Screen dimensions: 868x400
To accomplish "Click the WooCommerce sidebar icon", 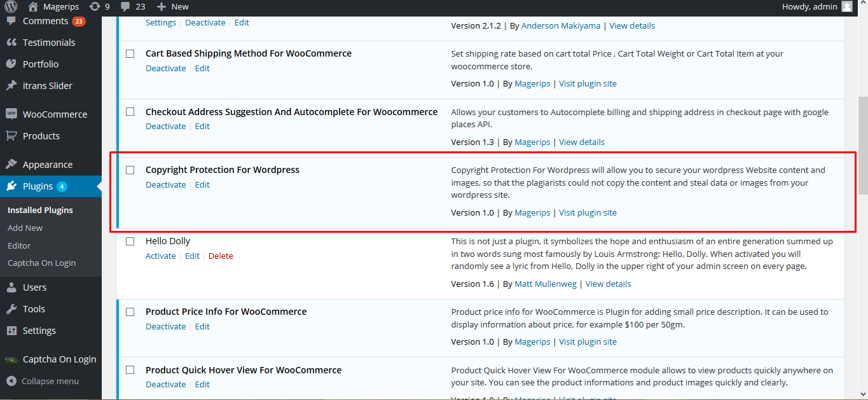I will point(11,114).
